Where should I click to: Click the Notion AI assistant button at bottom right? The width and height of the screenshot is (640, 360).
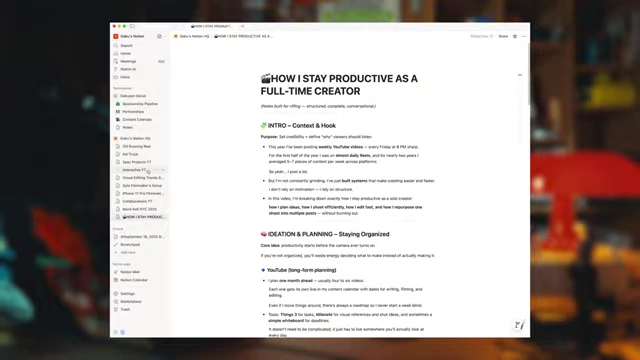(519, 325)
